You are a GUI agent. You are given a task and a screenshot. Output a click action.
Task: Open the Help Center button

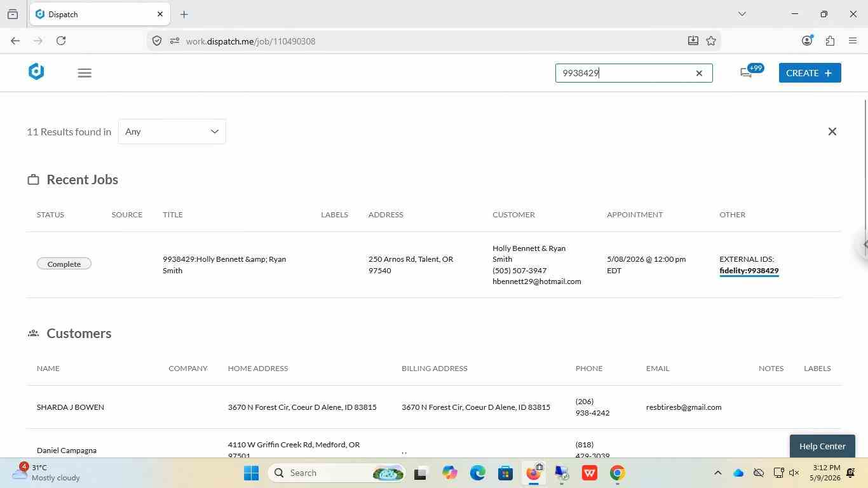(822, 446)
